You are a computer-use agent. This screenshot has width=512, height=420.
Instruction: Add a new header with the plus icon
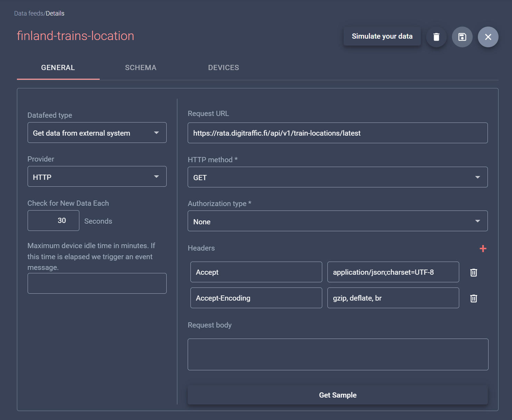point(483,248)
